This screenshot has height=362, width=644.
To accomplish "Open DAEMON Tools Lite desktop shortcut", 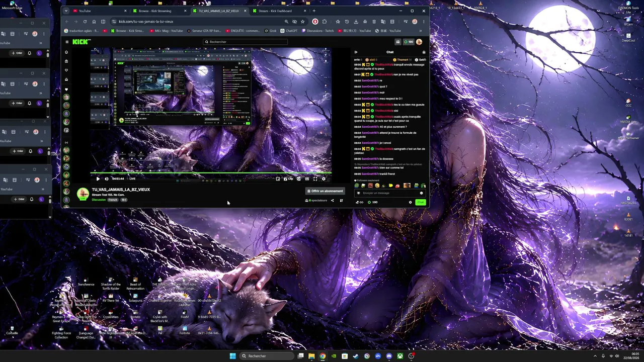I will (x=628, y=8).
